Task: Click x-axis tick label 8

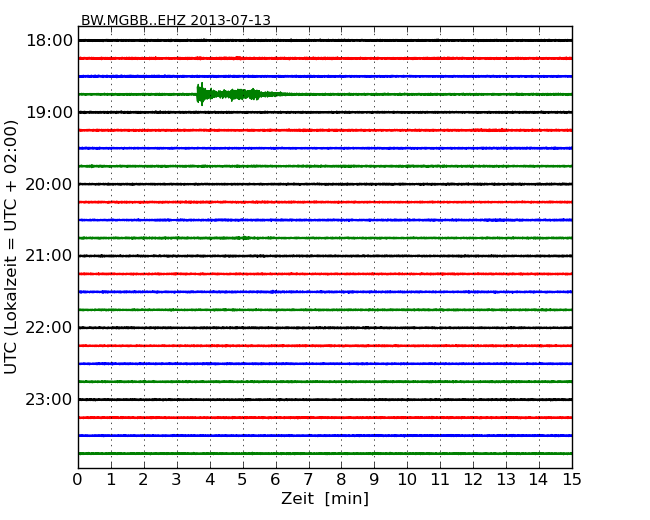Action: pos(341,480)
